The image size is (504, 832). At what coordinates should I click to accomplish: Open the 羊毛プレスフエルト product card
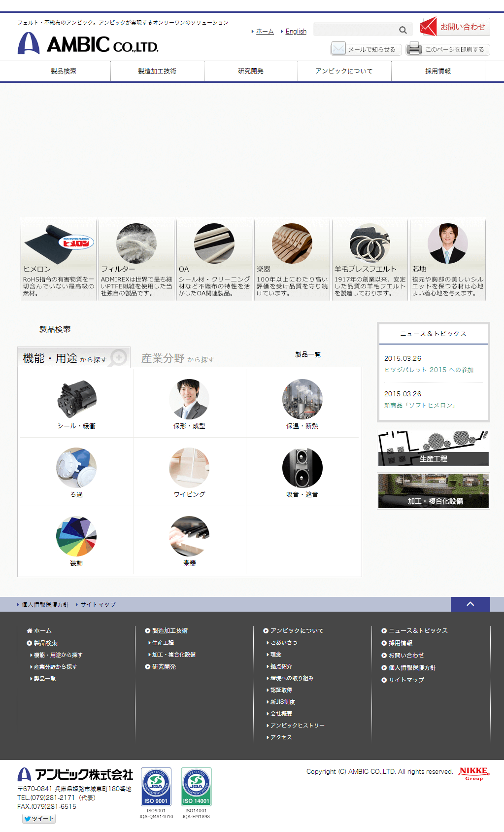tap(370, 260)
